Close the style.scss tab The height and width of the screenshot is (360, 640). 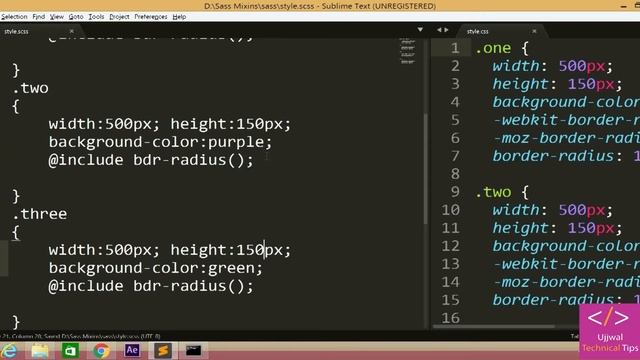pos(72,31)
